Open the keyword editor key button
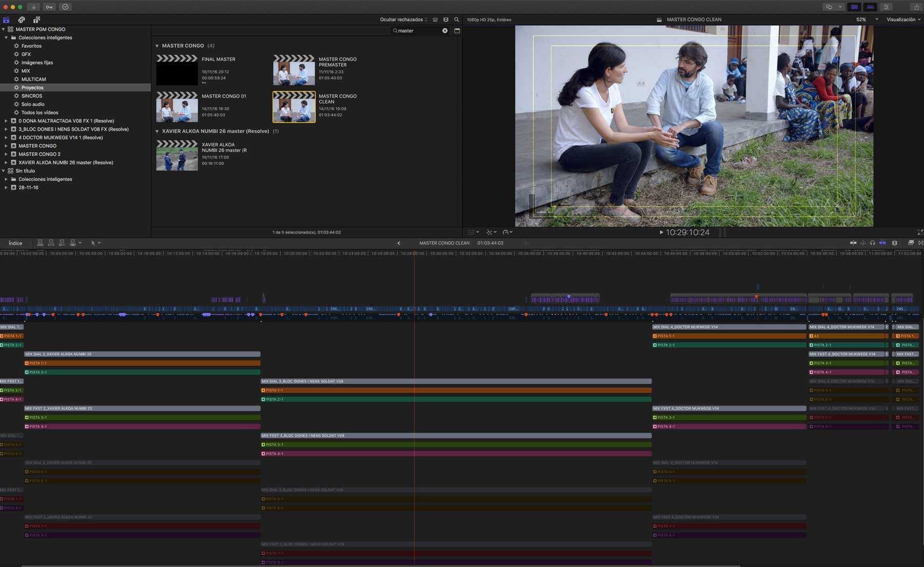The image size is (924, 567). (x=49, y=7)
